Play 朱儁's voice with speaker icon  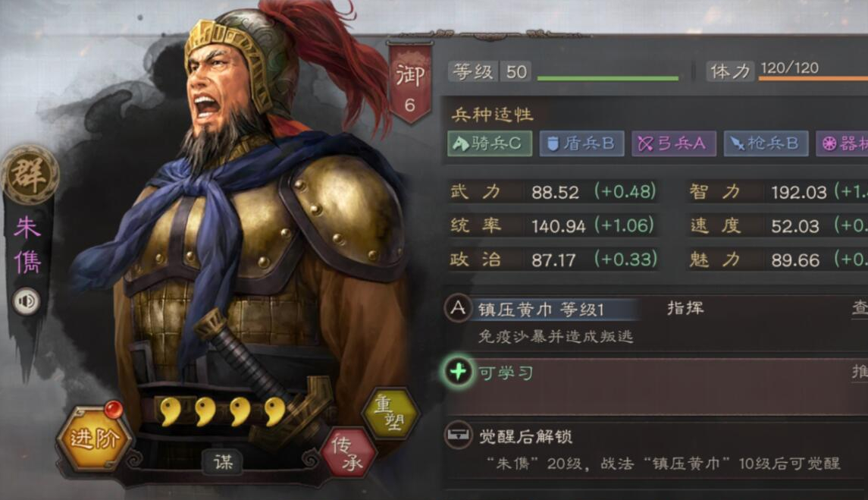pos(27,301)
